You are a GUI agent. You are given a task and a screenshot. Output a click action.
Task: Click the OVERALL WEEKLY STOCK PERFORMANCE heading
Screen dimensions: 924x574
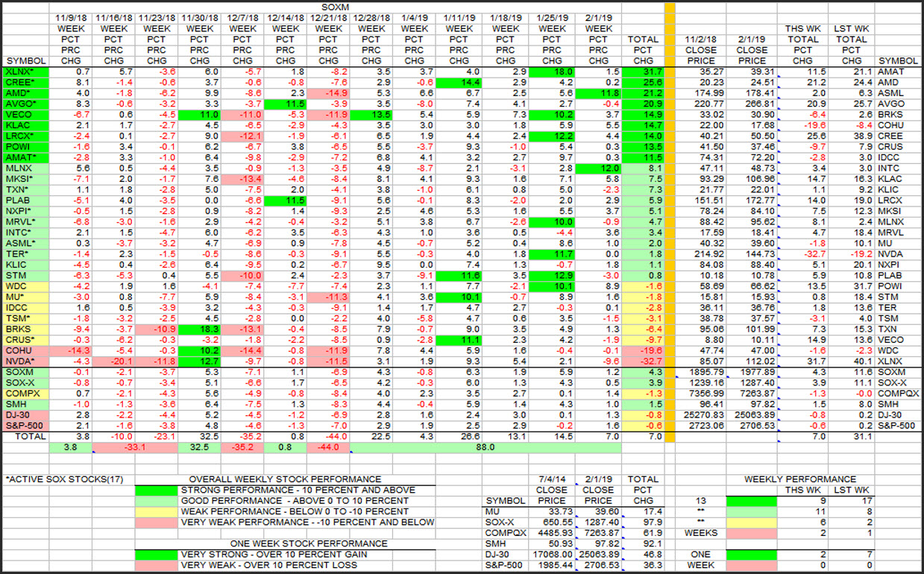tap(285, 479)
